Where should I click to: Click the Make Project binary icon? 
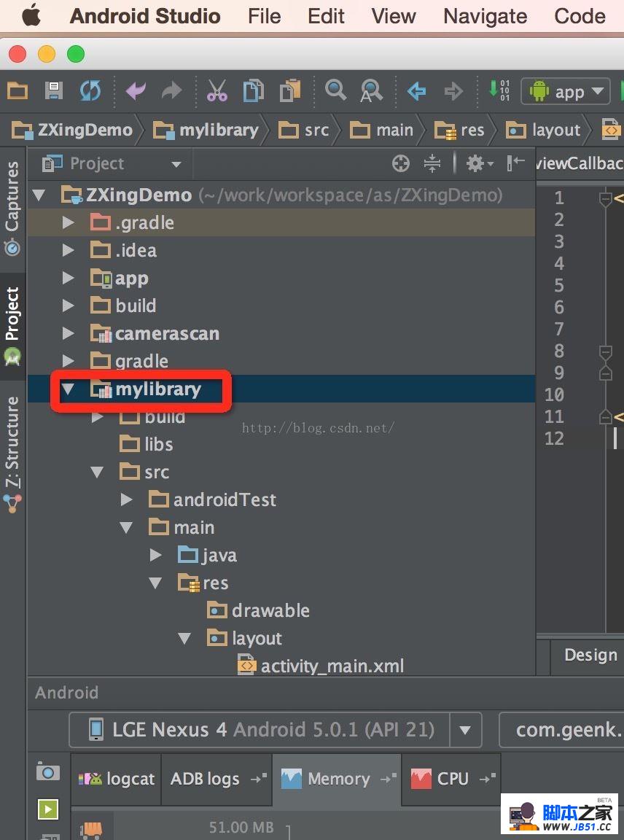pyautogui.click(x=499, y=90)
